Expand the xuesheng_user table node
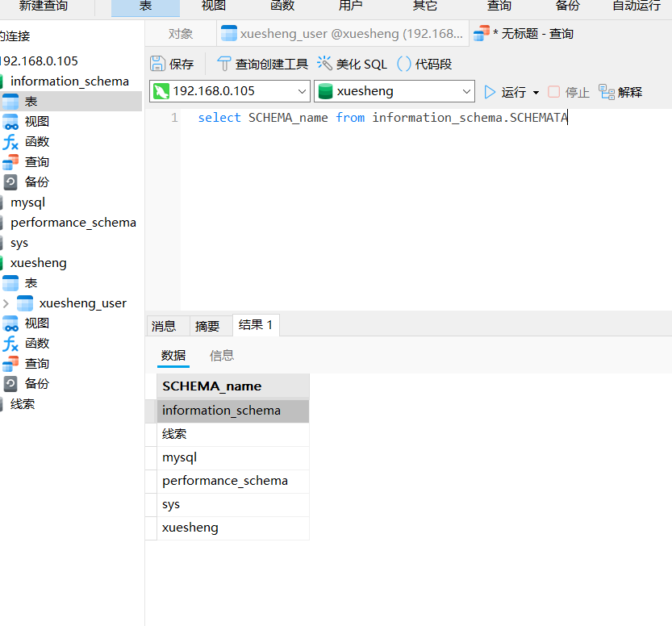672x626 pixels. pyautogui.click(x=6, y=303)
